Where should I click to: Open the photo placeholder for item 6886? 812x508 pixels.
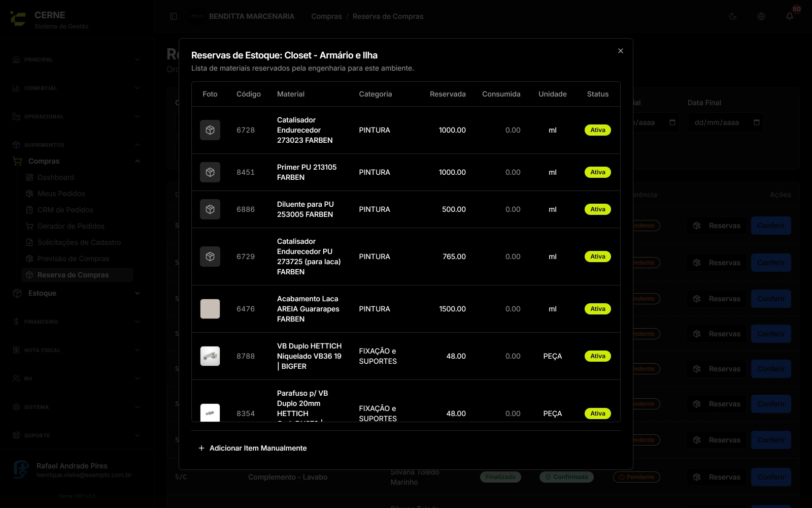coord(210,209)
